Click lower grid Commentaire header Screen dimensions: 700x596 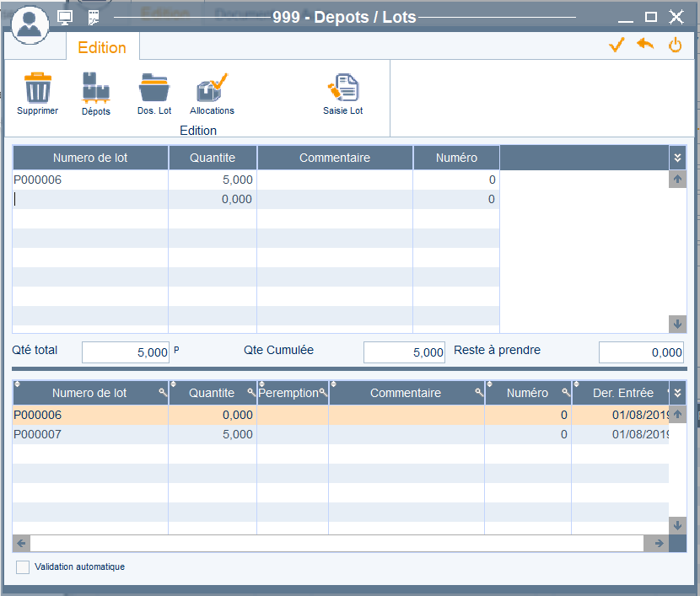(406, 393)
